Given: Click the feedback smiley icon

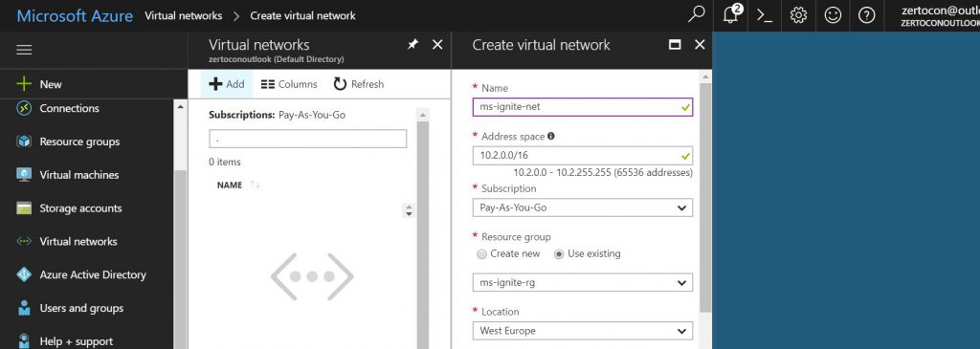Looking at the screenshot, I should [x=833, y=15].
